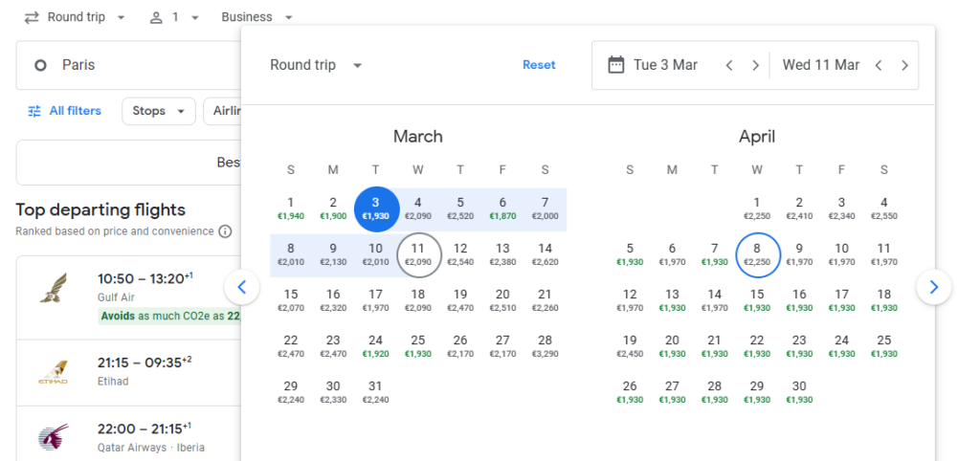
Task: Select April 2 priced €2,410
Action: point(799,209)
